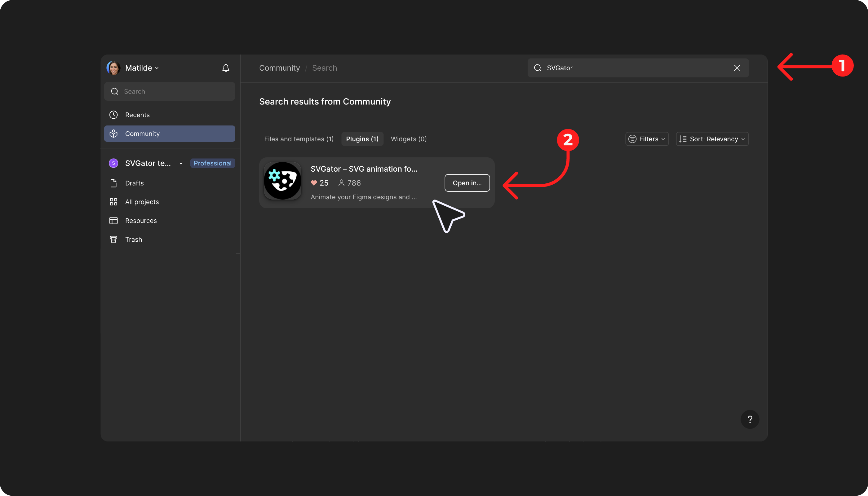Image resolution: width=868 pixels, height=496 pixels.
Task: Click Matilde's profile avatar
Action: click(x=113, y=68)
